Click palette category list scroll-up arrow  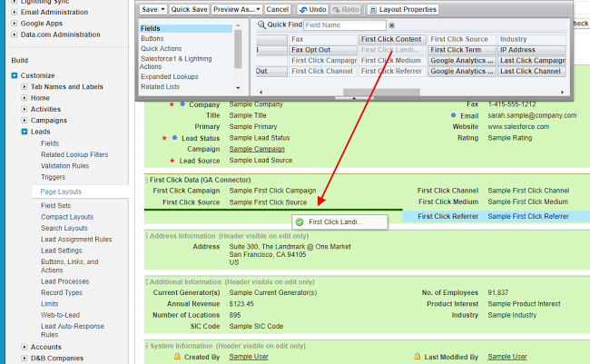click(x=238, y=25)
